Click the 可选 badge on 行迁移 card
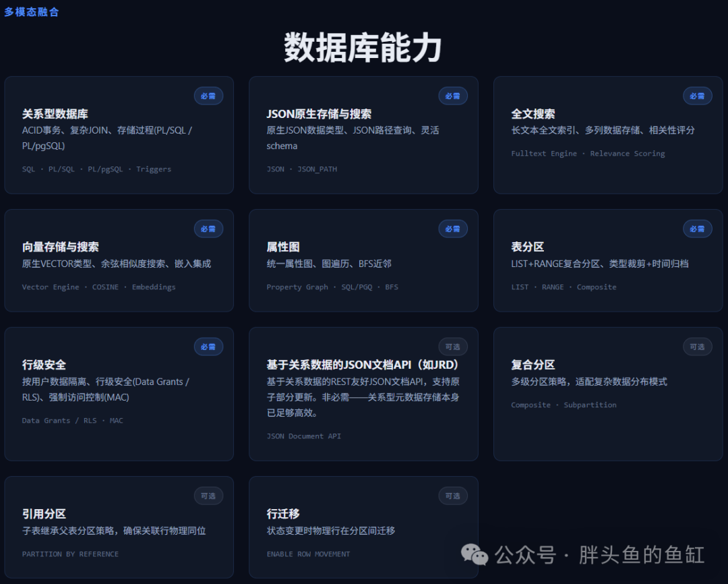The image size is (728, 584). click(x=453, y=496)
